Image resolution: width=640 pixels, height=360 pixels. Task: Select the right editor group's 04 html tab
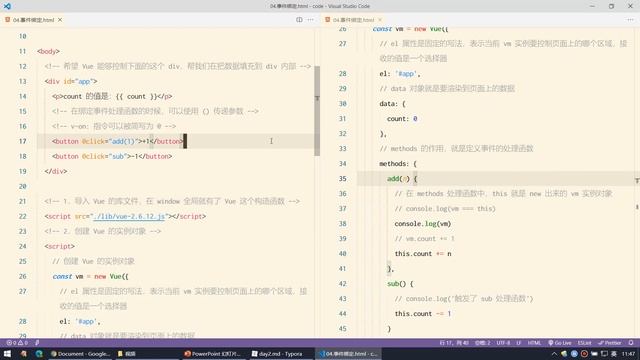(353, 20)
